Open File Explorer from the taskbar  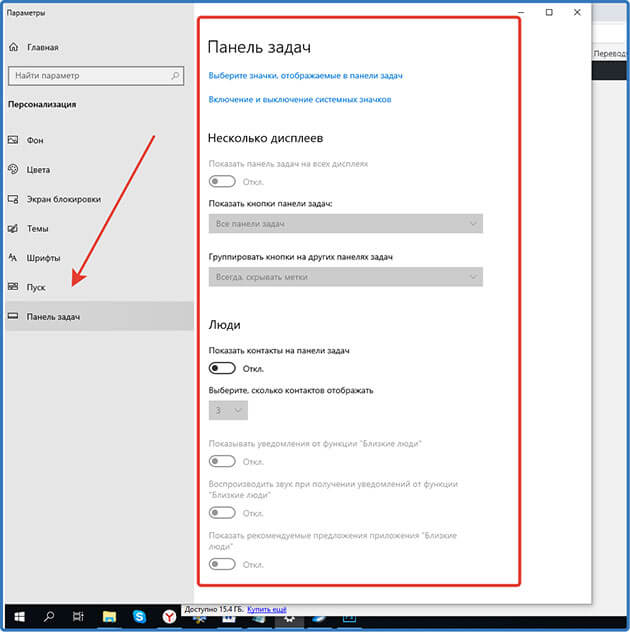point(109,617)
